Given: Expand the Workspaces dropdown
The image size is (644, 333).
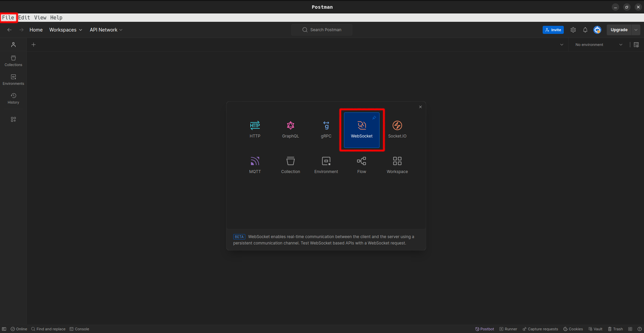Looking at the screenshot, I should (x=65, y=30).
